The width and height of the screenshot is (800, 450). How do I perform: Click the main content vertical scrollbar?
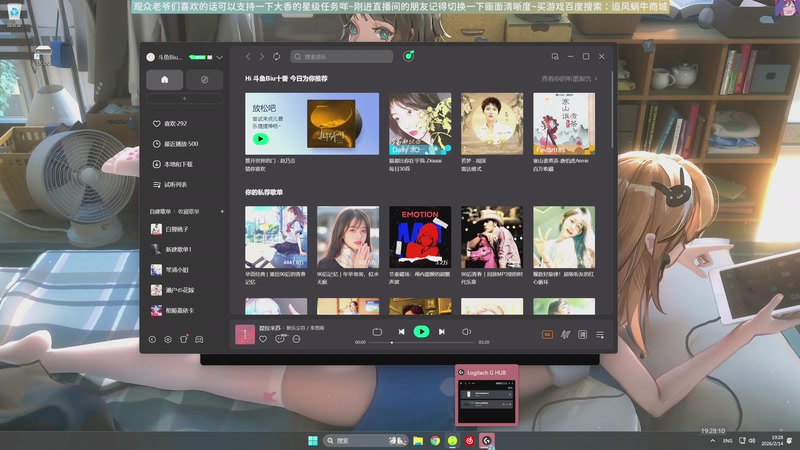coord(613,110)
